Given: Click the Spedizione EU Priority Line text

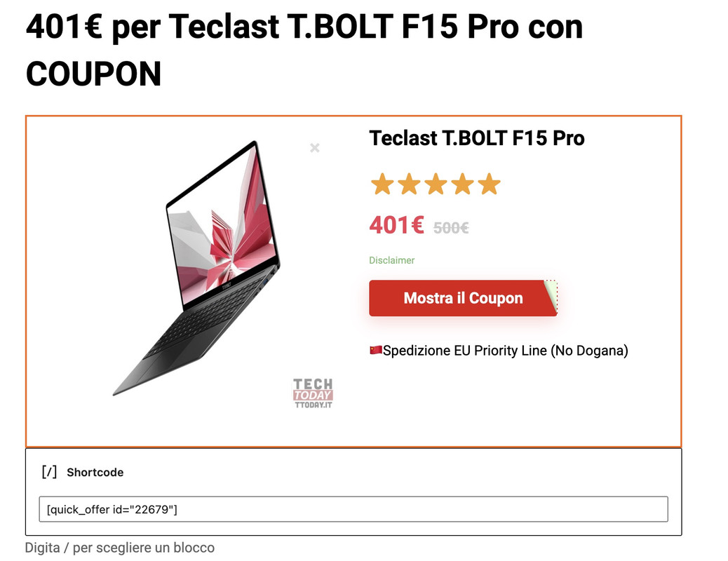Looking at the screenshot, I should click(505, 350).
